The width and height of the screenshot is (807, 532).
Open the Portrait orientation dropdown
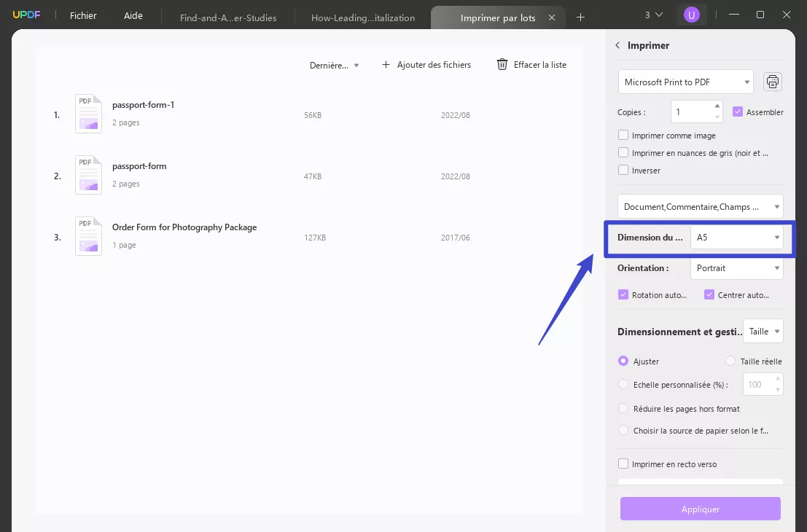[x=736, y=268]
